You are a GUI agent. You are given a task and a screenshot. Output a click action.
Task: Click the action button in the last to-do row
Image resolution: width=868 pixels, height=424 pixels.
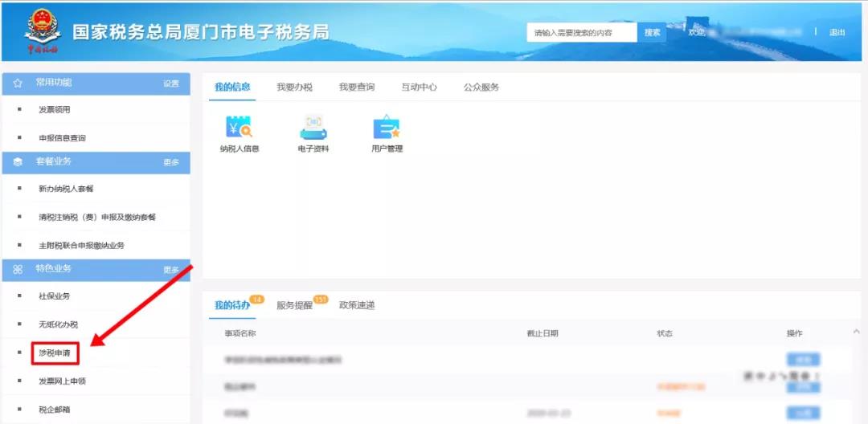803,413
